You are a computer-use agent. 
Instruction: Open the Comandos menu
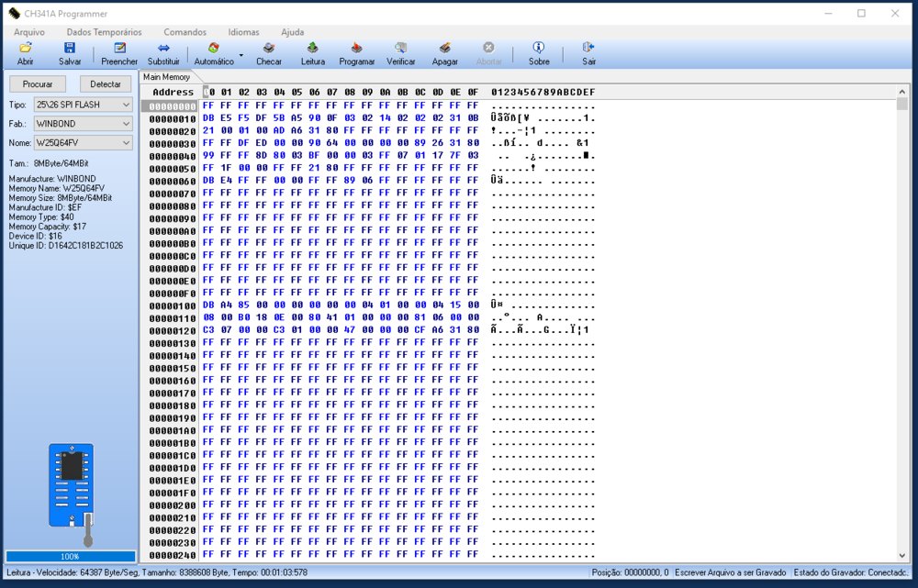(185, 32)
